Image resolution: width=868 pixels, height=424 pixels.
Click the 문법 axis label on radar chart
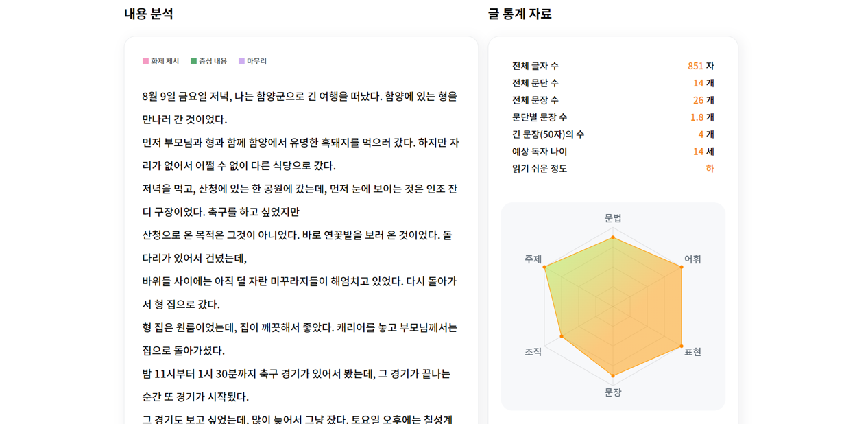[x=613, y=218]
